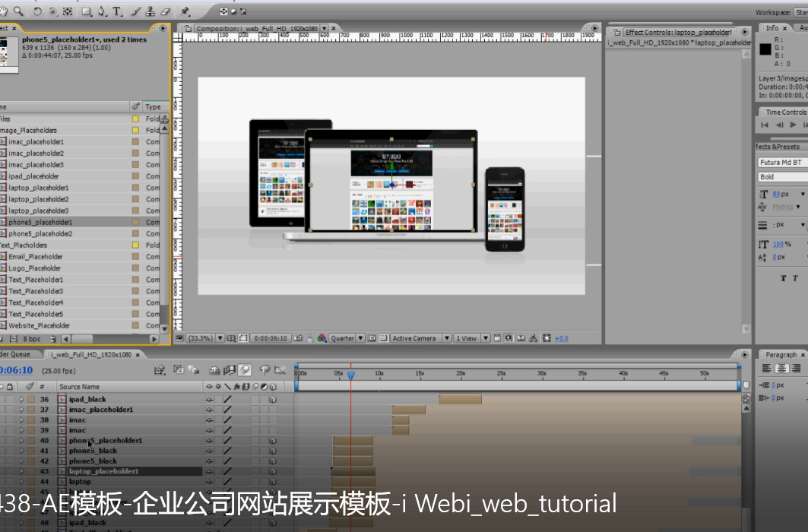Select phone5_placeholder1 in the project panel

click(40, 222)
